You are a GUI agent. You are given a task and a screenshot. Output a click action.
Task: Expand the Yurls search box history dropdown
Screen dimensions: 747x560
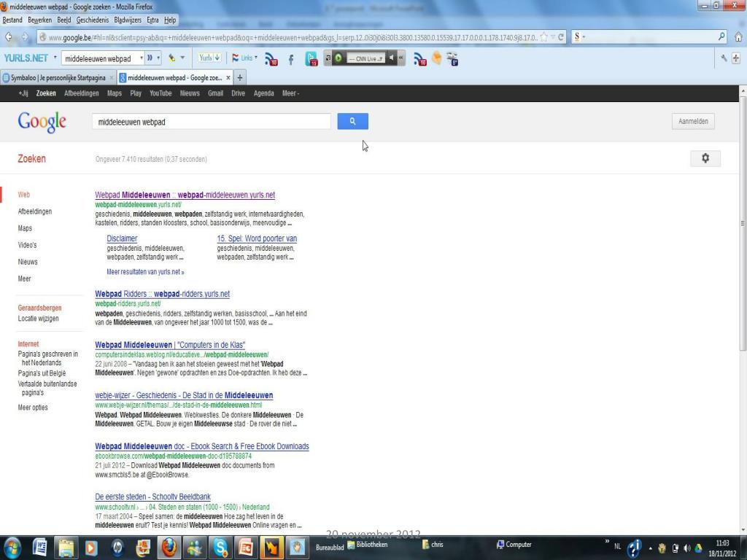click(142, 58)
